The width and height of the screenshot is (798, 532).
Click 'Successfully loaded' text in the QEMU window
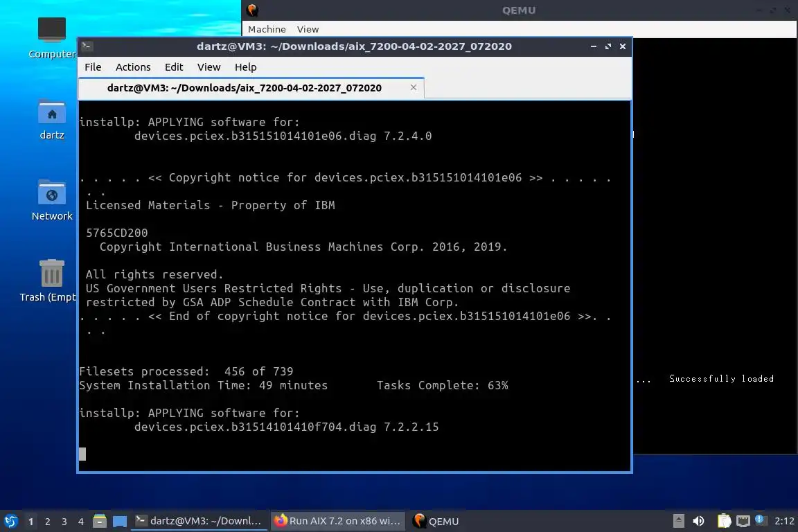pyautogui.click(x=721, y=378)
